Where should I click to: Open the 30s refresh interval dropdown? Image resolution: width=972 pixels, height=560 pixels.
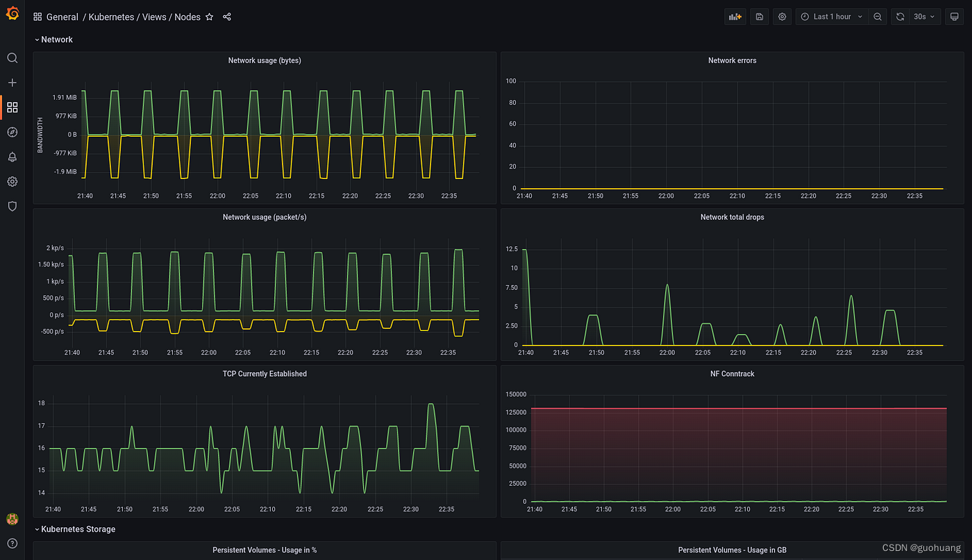[x=924, y=17]
